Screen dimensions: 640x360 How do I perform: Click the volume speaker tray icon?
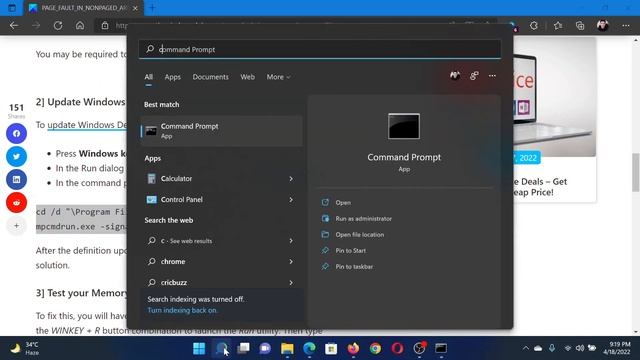pyautogui.click(x=580, y=348)
